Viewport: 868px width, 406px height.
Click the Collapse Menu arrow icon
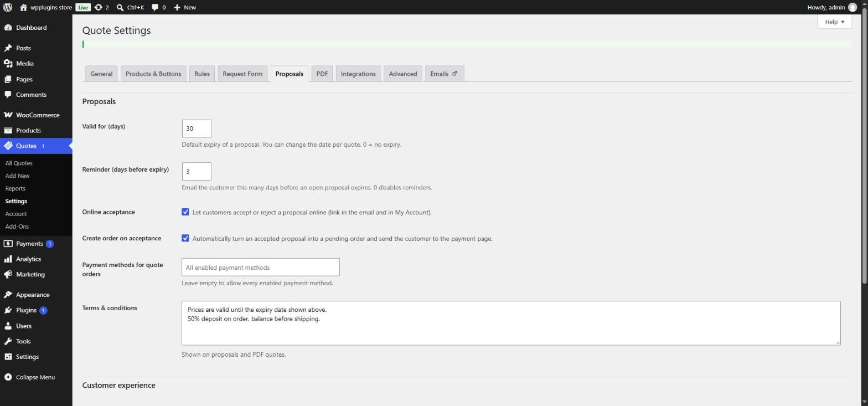click(8, 377)
